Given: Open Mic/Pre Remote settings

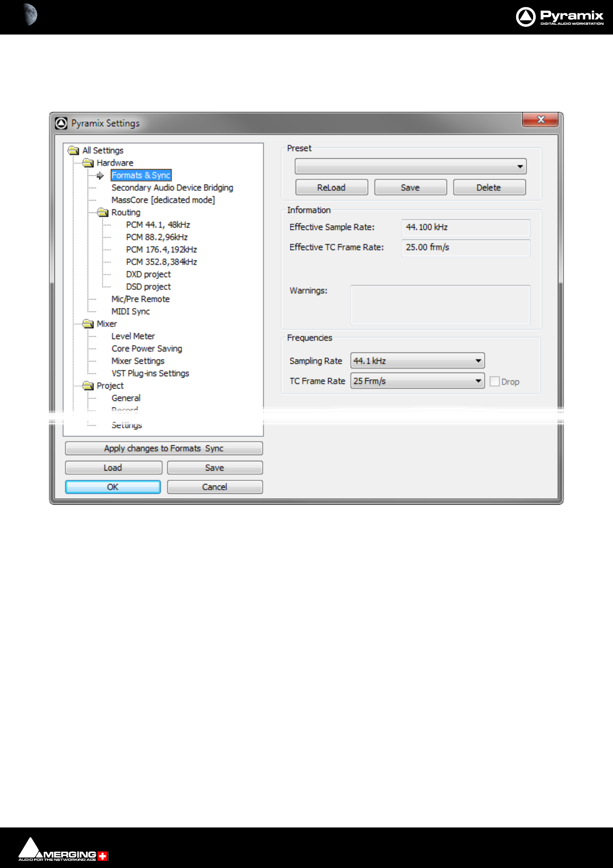Looking at the screenshot, I should [x=140, y=299].
